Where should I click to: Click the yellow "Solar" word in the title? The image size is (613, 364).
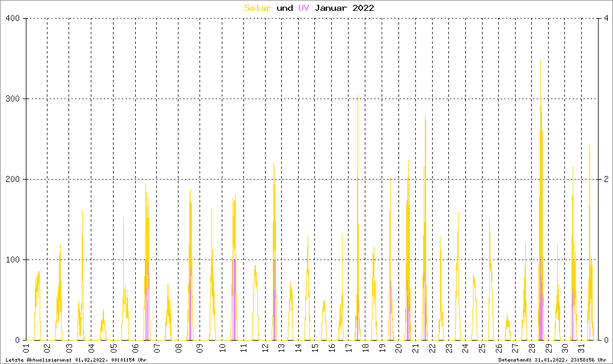tap(257, 8)
